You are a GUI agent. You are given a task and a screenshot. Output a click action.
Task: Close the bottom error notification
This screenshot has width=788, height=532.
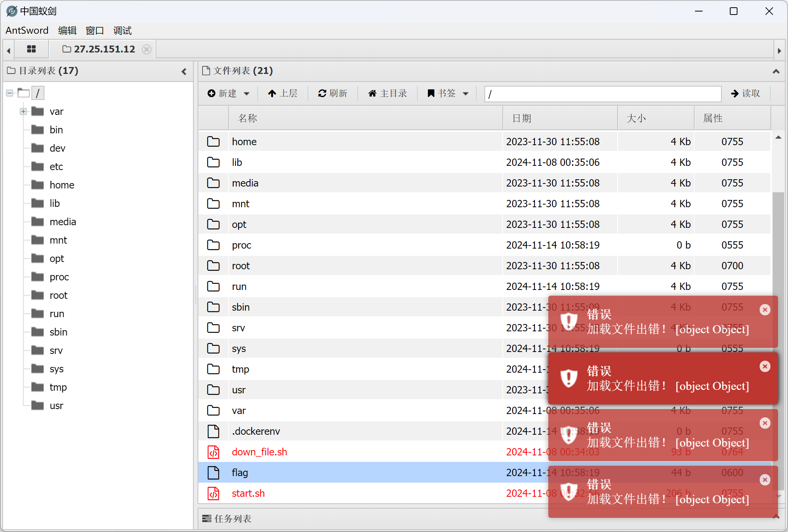pos(765,480)
